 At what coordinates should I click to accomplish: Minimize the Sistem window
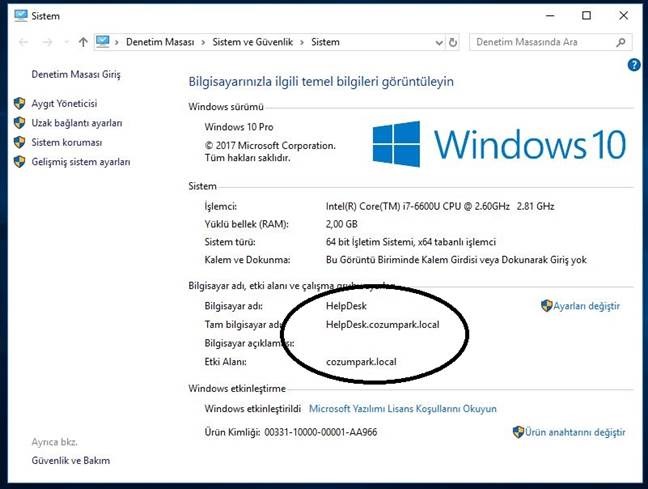[x=550, y=16]
